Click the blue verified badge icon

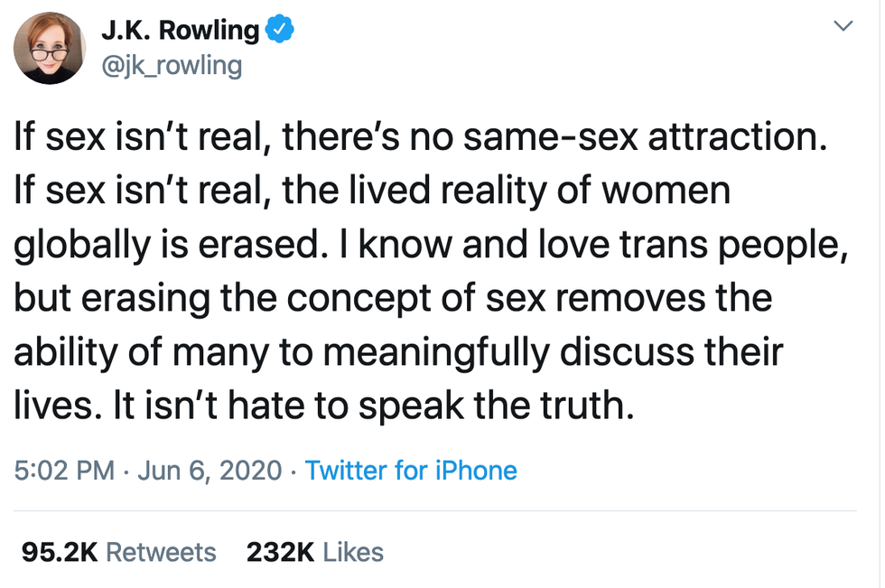click(x=281, y=30)
